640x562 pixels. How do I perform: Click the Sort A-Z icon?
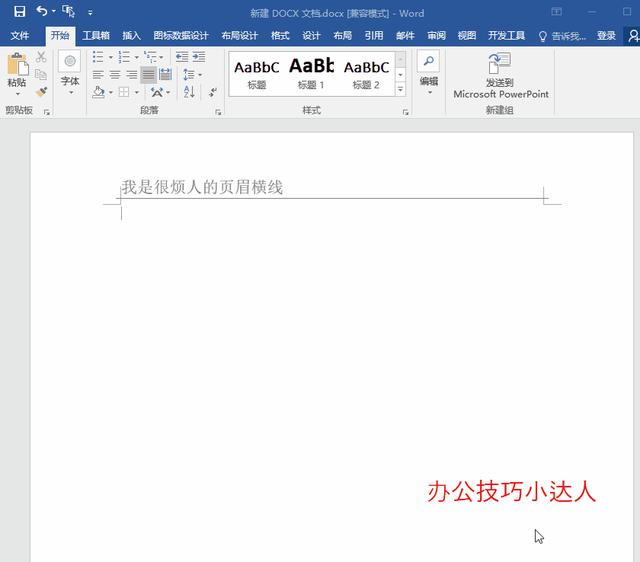[x=189, y=92]
